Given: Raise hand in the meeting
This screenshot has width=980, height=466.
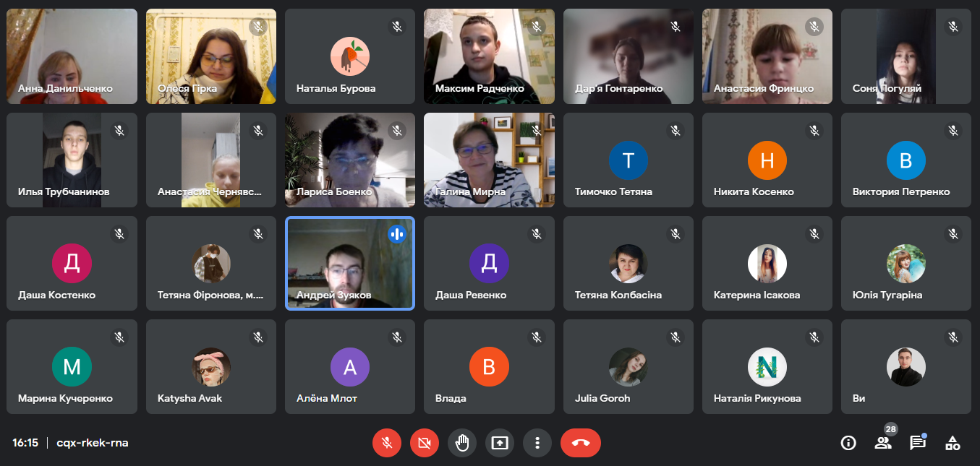Looking at the screenshot, I should (462, 443).
